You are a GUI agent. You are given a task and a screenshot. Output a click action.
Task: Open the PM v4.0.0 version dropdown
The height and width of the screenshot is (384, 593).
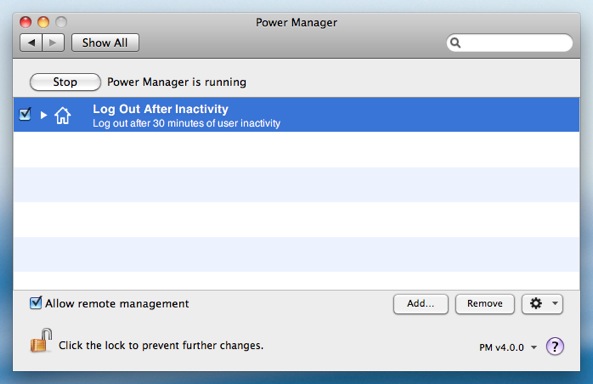[x=508, y=347]
